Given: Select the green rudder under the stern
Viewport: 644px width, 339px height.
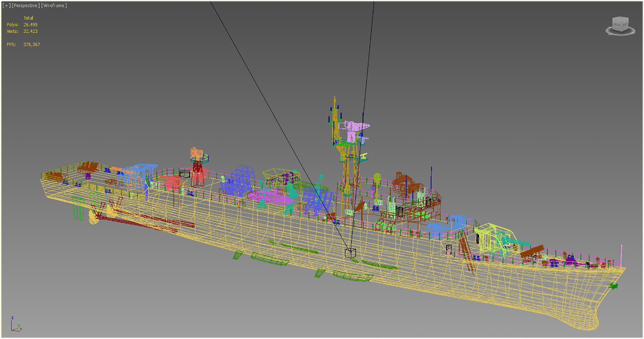Looking at the screenshot, I should tap(78, 208).
